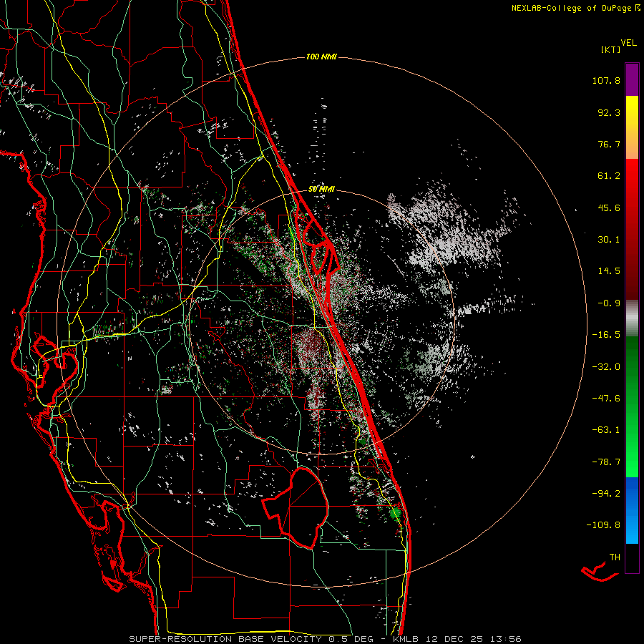The width and height of the screenshot is (644, 644).
Task: Select the 45.6 legend value
Action: [609, 208]
